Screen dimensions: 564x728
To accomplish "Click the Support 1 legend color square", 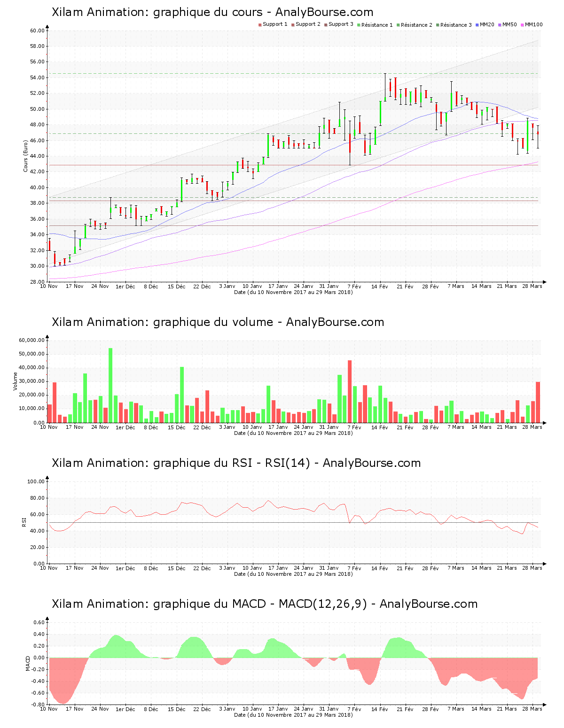I will point(260,25).
